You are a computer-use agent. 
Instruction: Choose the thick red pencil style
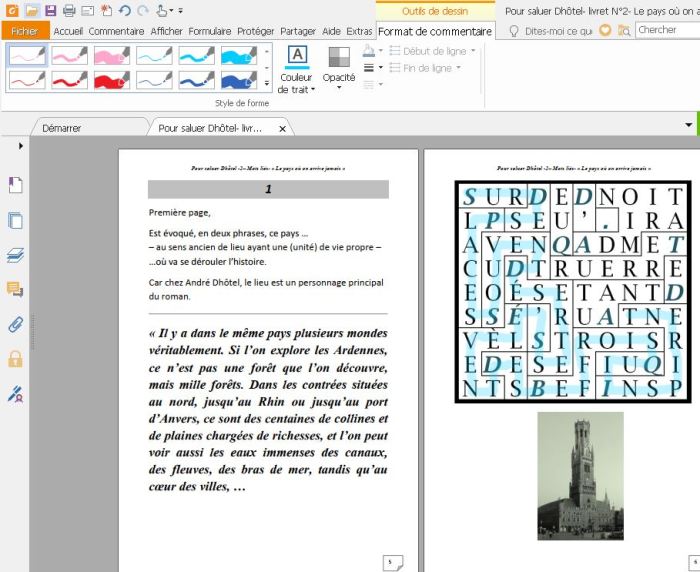coord(112,80)
